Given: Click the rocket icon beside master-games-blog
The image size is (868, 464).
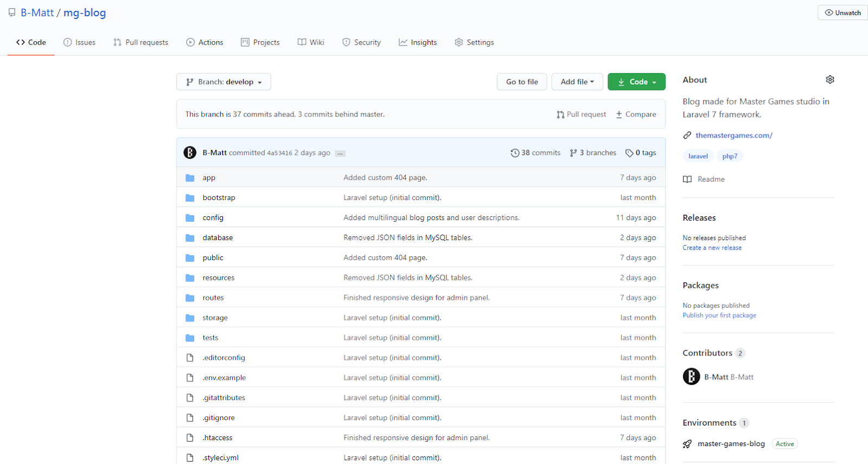Looking at the screenshot, I should [687, 444].
